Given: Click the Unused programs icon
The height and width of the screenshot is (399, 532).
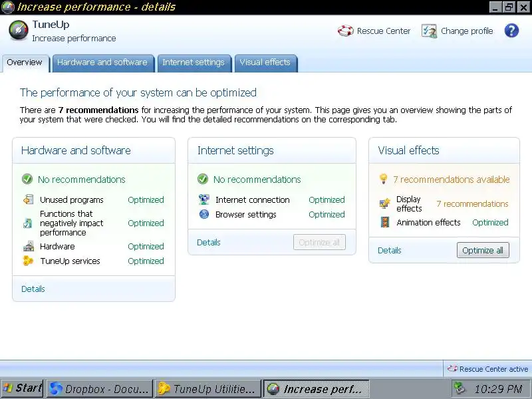Looking at the screenshot, I should [x=28, y=199].
